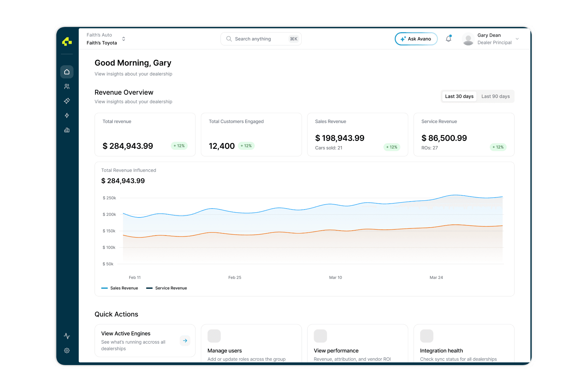Switch to the Last 90 days view

(495, 96)
